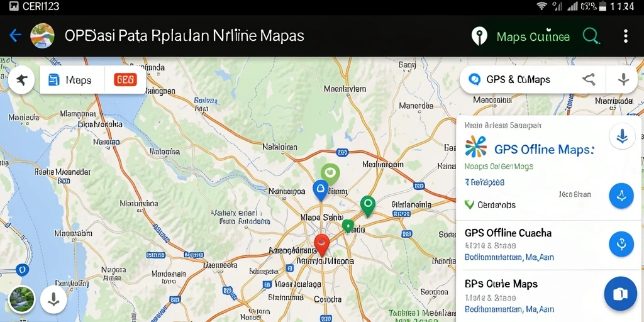Click the Noopis Cal Gen Mags green link
This screenshot has width=644, height=322.
click(x=499, y=166)
